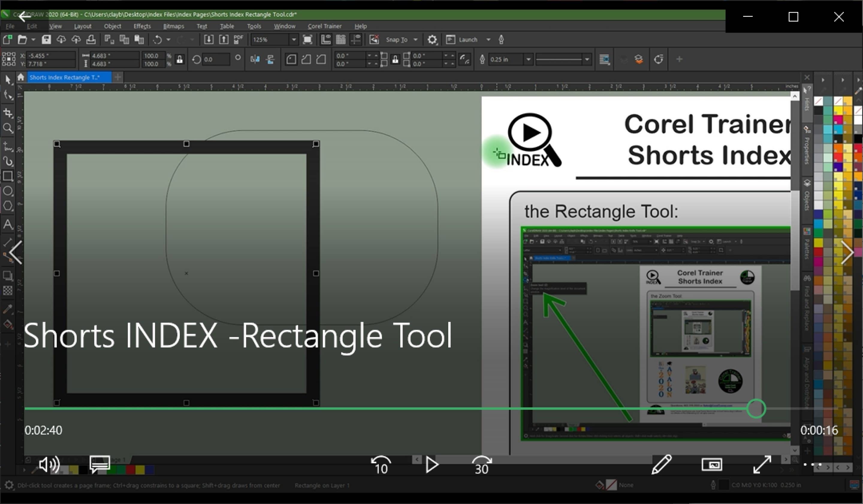Toggle show rulers icon

tap(325, 40)
